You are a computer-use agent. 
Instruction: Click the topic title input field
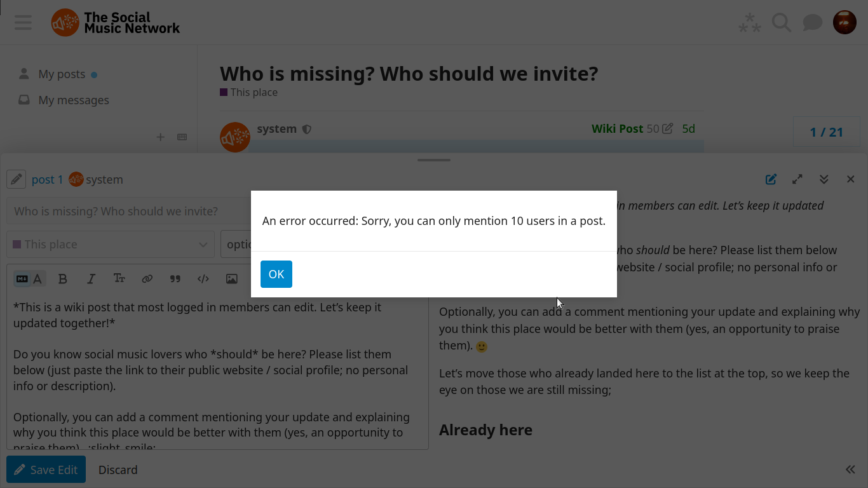[x=127, y=211]
